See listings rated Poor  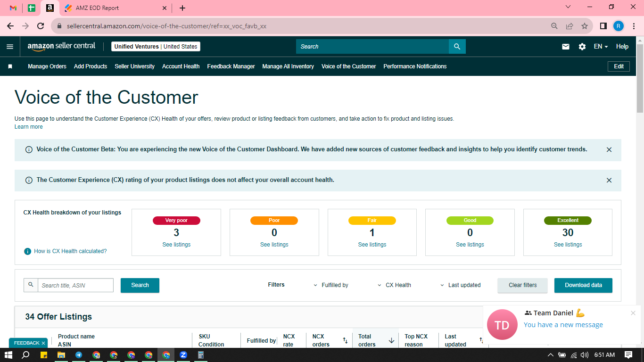tap(274, 245)
